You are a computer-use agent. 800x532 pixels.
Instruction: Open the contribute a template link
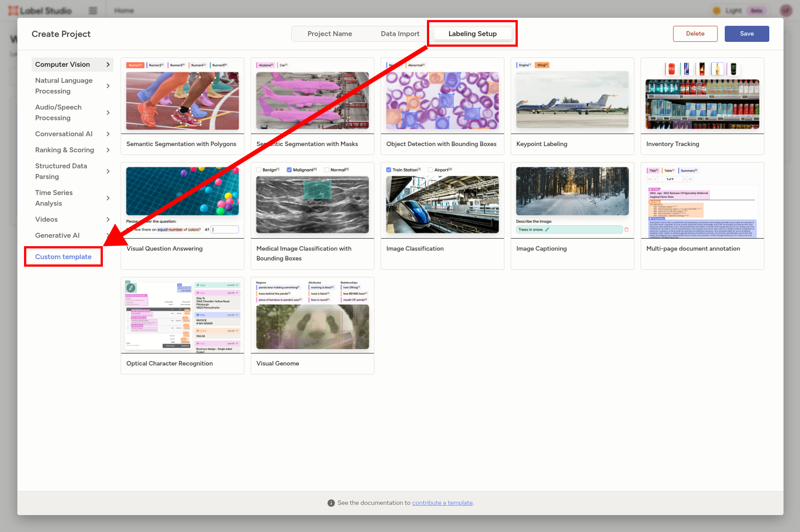click(442, 503)
